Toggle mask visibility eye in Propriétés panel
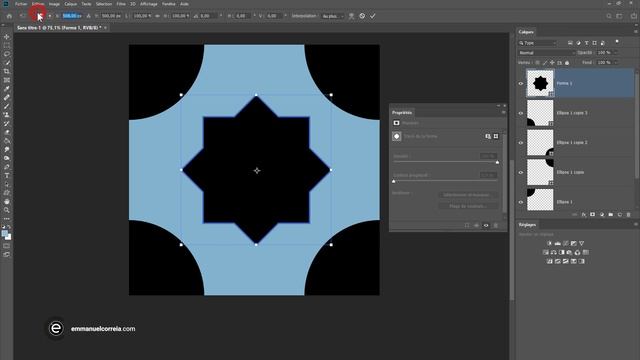This screenshot has height=360, width=640. click(x=486, y=225)
